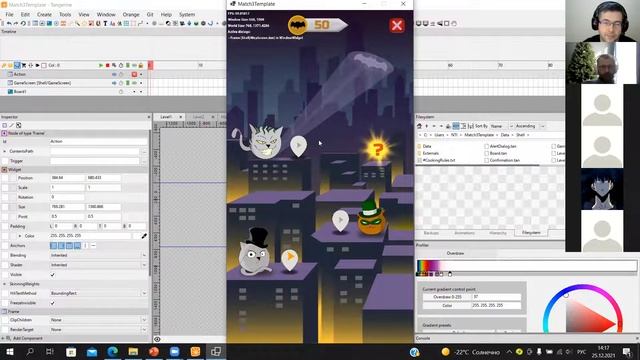Click the Profiler gradient color bar
640x360 pixels.
tap(527, 265)
